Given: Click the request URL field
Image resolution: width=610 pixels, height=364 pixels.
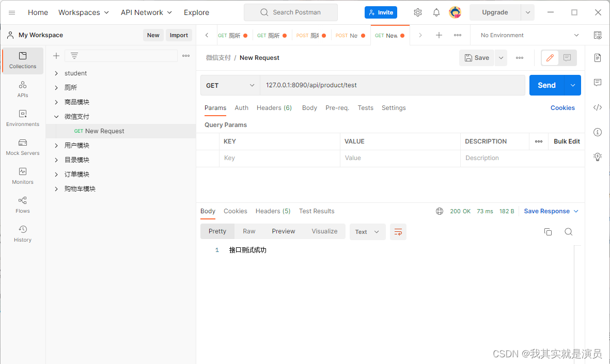Looking at the screenshot, I should coord(393,85).
